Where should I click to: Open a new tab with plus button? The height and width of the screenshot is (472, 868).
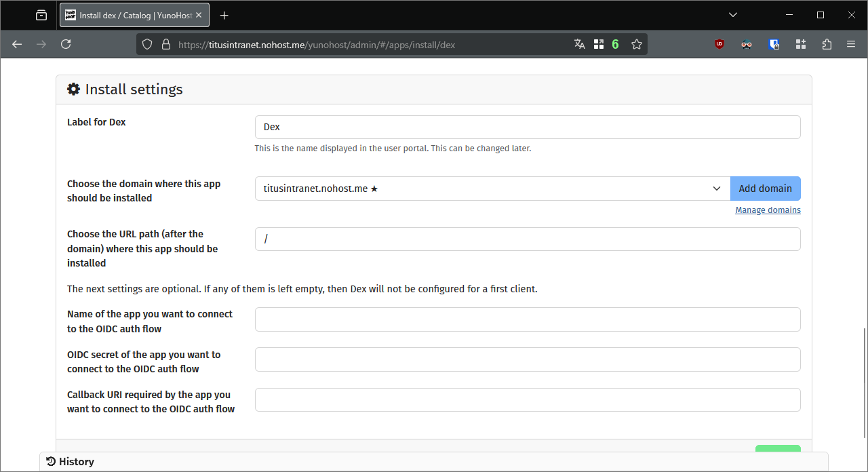224,15
